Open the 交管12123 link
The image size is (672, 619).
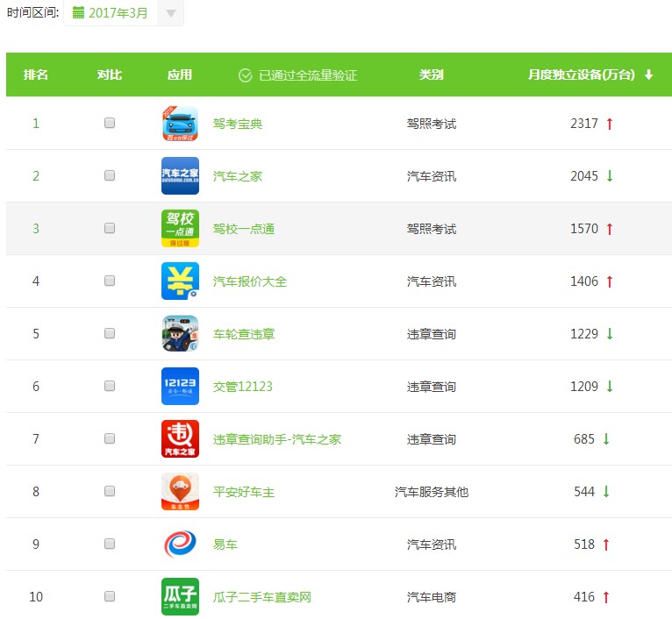[x=243, y=387]
